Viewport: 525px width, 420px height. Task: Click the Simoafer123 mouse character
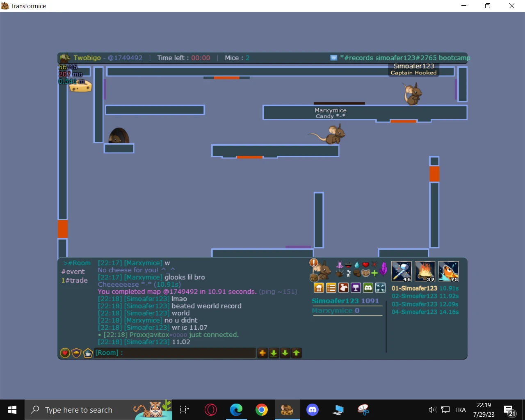click(x=413, y=94)
